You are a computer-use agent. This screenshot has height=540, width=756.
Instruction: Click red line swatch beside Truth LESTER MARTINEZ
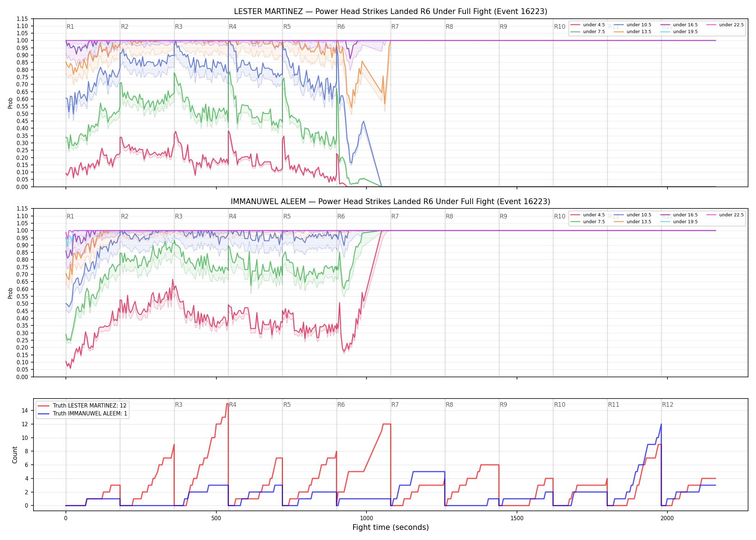(x=43, y=406)
